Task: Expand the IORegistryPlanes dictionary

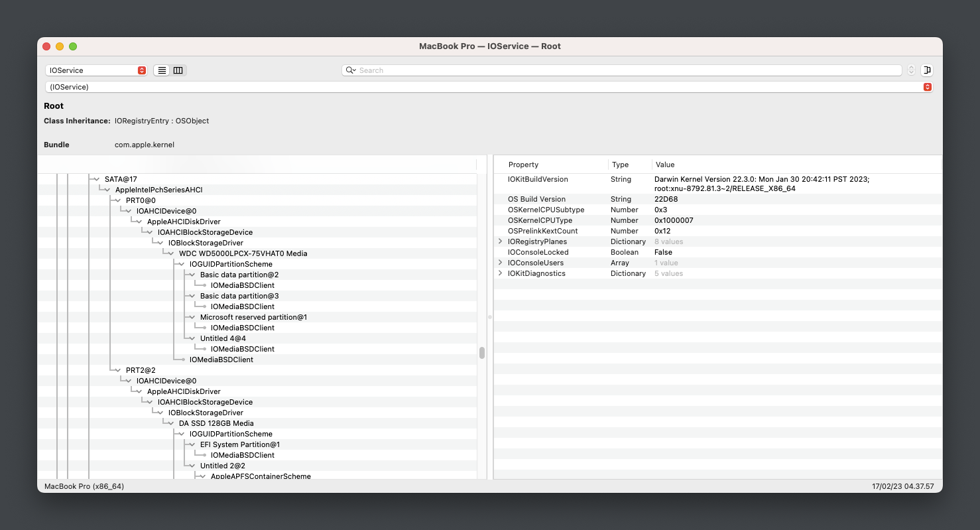Action: [500, 241]
